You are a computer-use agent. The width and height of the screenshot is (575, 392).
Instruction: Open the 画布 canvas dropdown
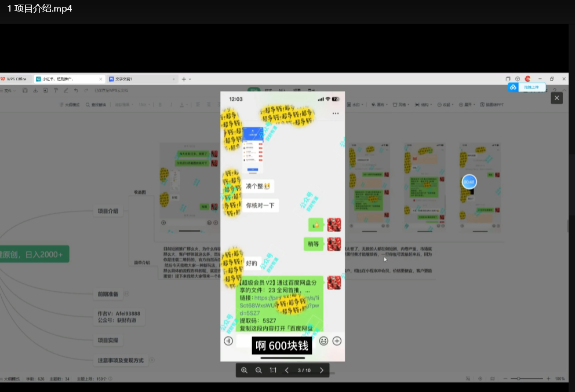[380, 105]
